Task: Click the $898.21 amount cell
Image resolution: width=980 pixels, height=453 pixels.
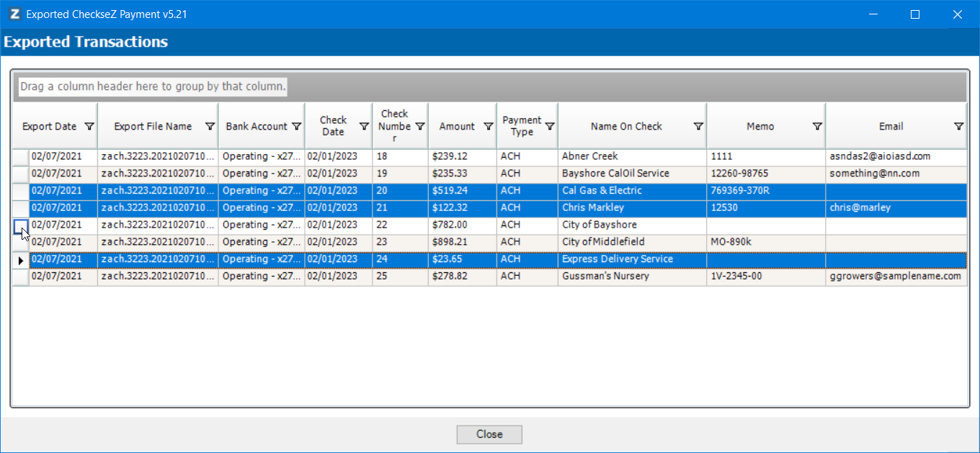Action: (463, 242)
